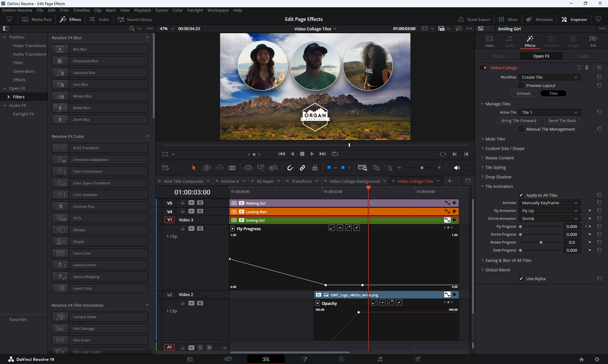Toggle the position lock padlock icon

pyautogui.click(x=315, y=168)
